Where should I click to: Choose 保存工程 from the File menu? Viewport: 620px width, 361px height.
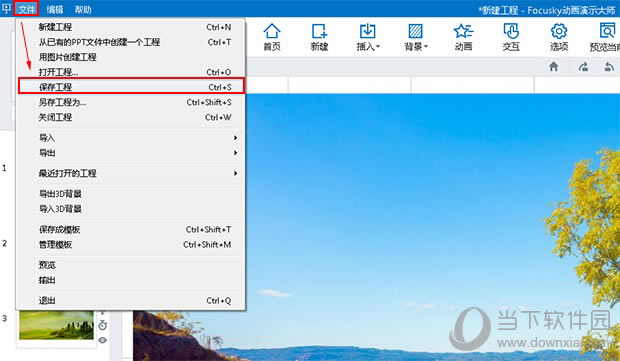[132, 87]
